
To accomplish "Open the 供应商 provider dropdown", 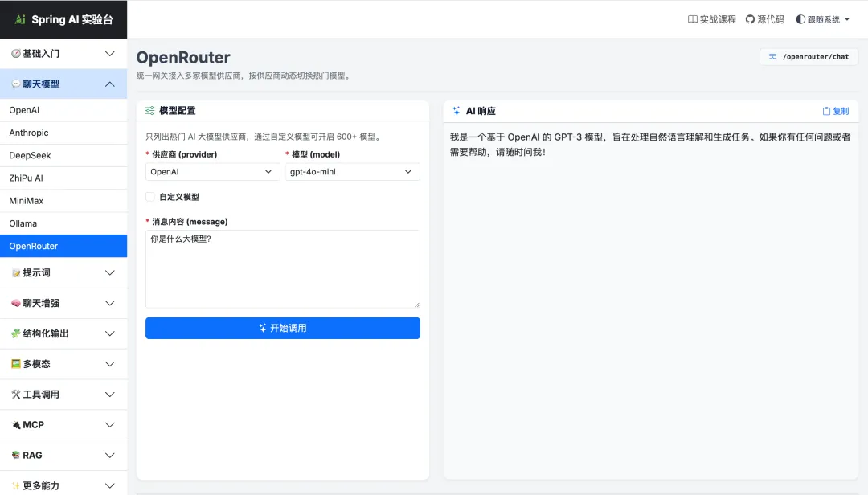I will [x=212, y=172].
